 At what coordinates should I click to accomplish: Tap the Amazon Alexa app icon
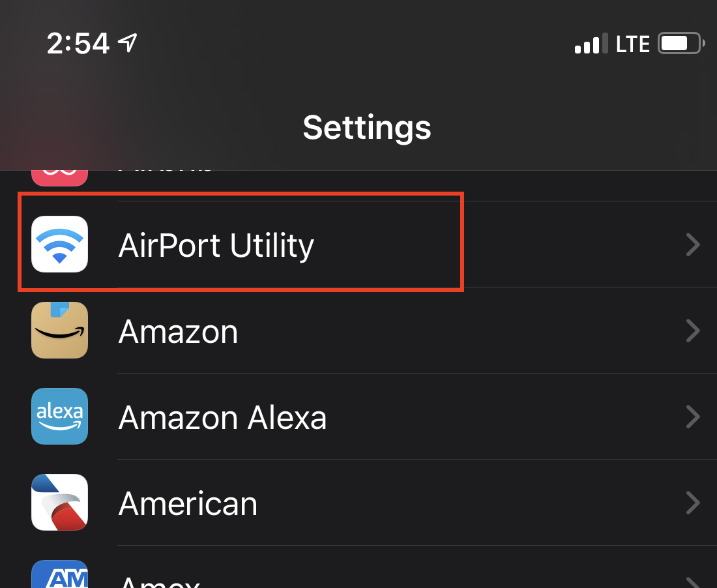[x=59, y=416]
